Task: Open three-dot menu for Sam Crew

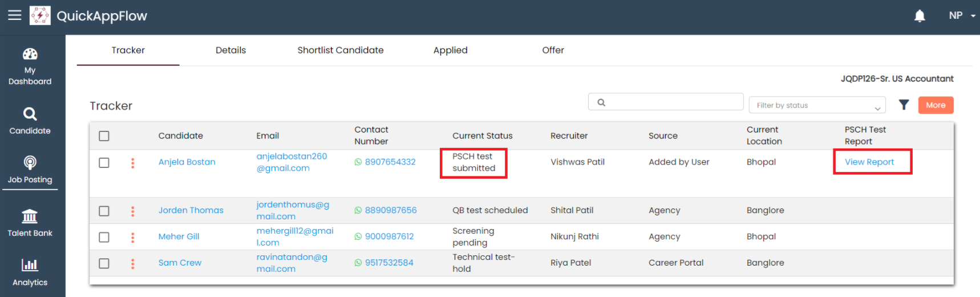Action: [x=133, y=263]
